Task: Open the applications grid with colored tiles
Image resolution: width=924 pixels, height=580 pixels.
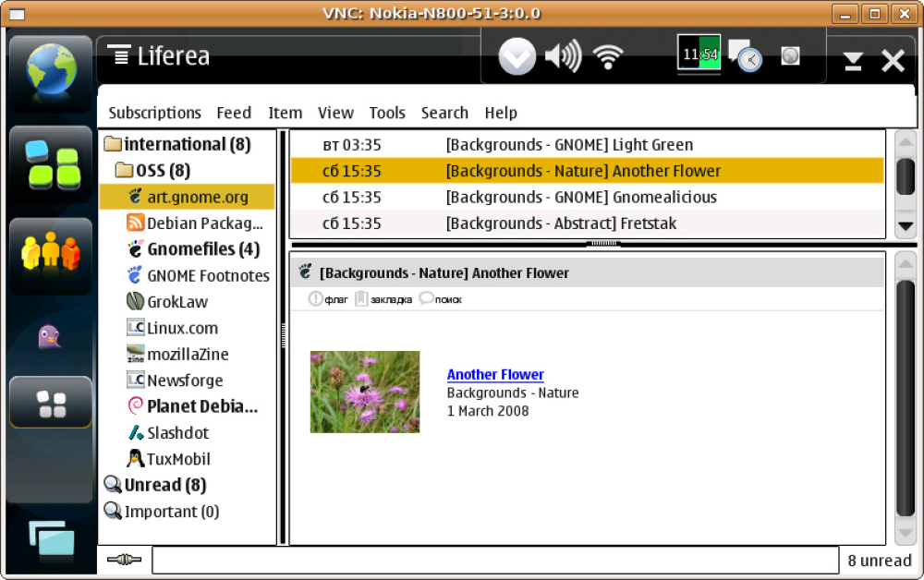Action: (x=51, y=165)
